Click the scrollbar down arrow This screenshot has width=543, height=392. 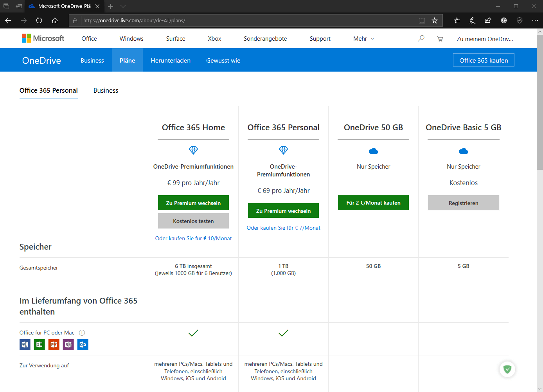[x=540, y=389]
